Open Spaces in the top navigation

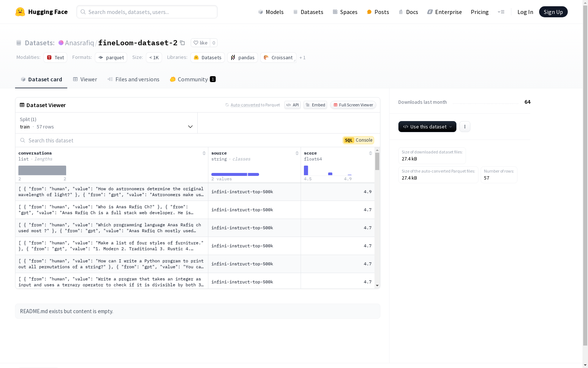pos(345,12)
